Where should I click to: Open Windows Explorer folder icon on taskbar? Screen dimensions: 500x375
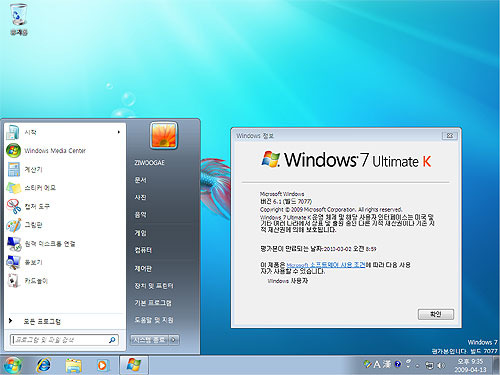[x=74, y=365]
